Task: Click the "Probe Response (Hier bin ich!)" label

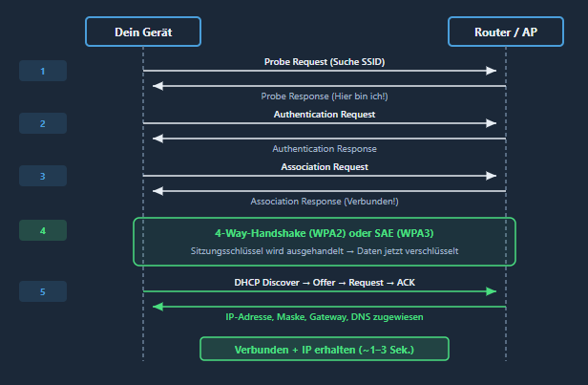Action: tap(325, 96)
